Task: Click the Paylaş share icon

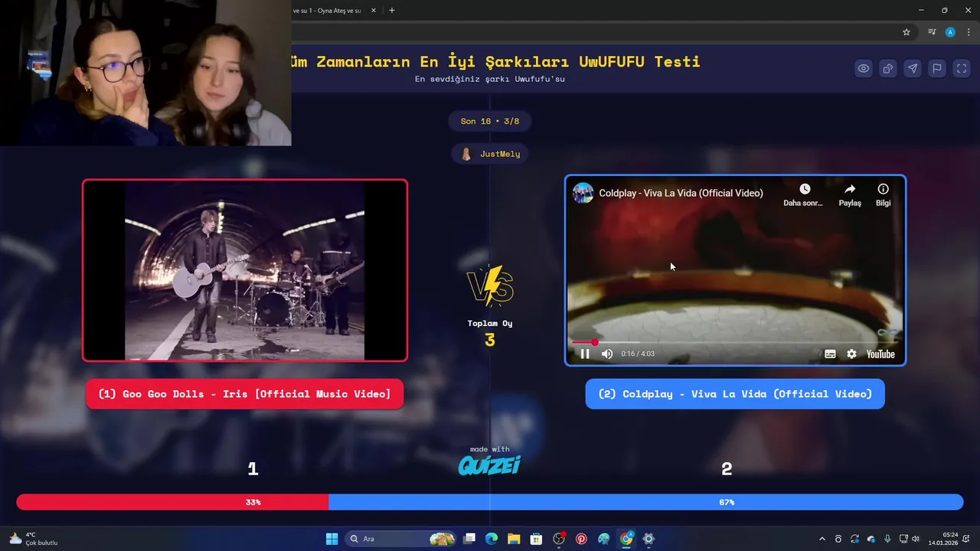Action: click(850, 194)
